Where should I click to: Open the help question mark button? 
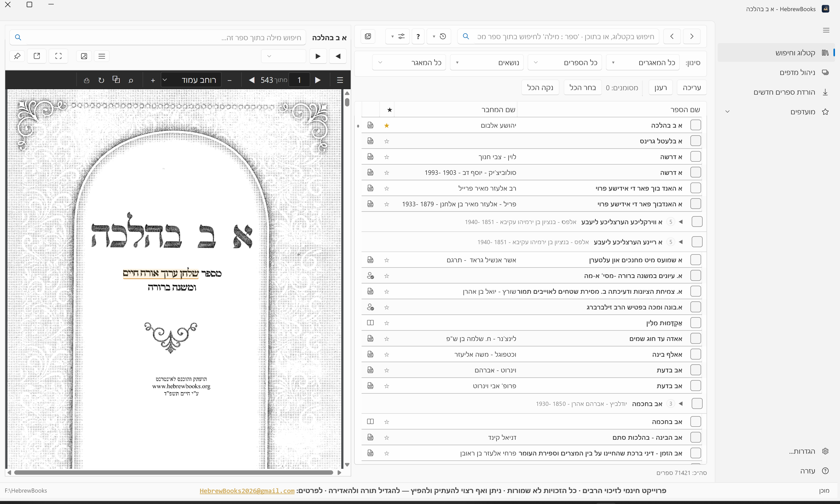(x=418, y=36)
